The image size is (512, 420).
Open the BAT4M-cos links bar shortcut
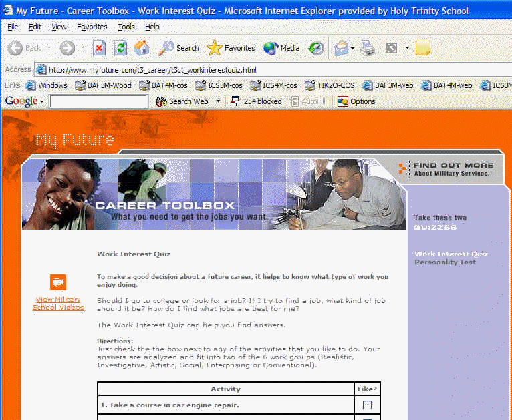[163, 85]
